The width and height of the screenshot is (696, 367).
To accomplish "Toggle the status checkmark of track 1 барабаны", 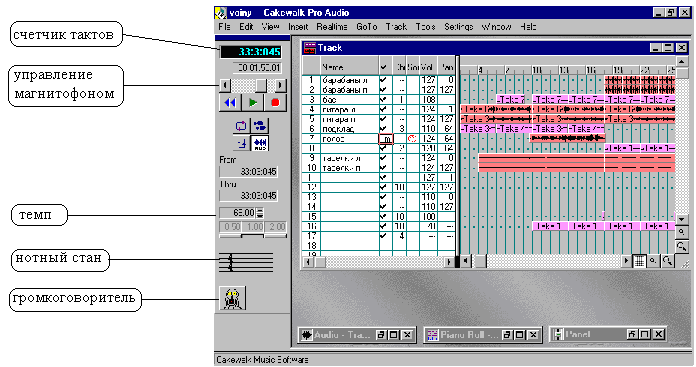I will tap(383, 80).
